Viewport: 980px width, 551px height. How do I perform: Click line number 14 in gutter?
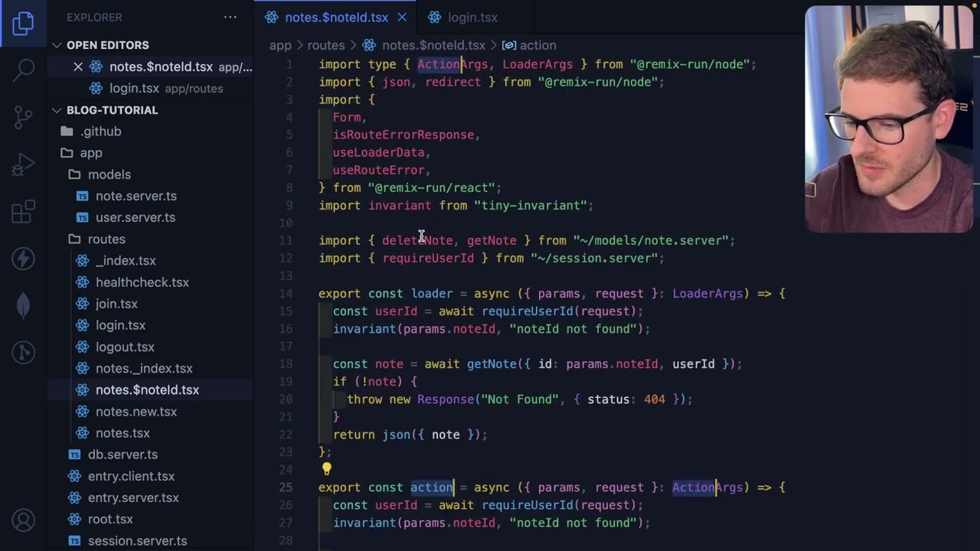(x=286, y=293)
